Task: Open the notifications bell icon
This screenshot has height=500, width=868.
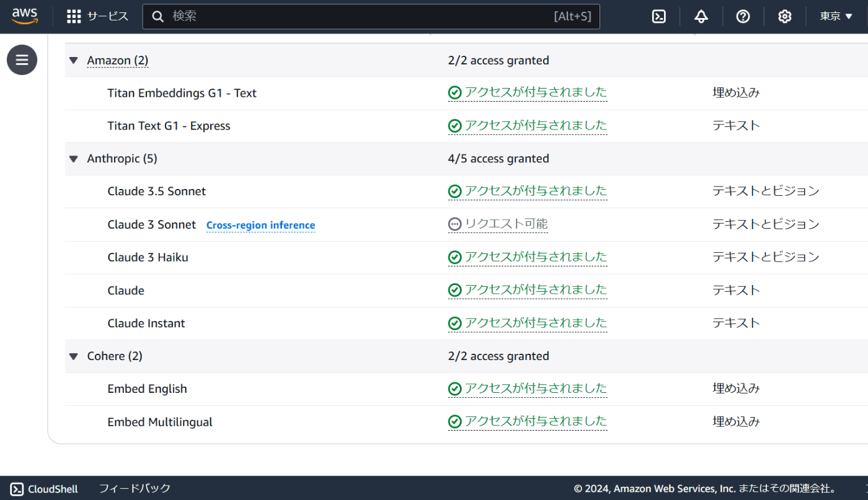Action: coord(701,17)
